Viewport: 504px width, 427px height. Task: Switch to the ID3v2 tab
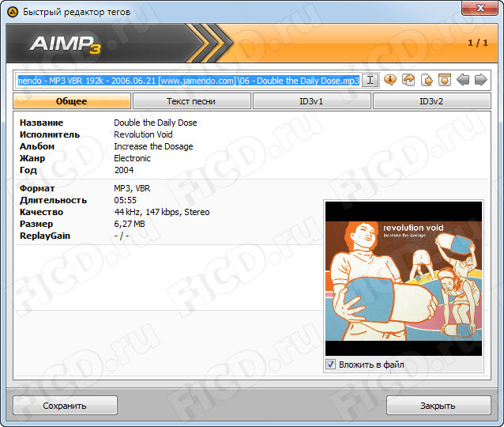pyautogui.click(x=431, y=101)
